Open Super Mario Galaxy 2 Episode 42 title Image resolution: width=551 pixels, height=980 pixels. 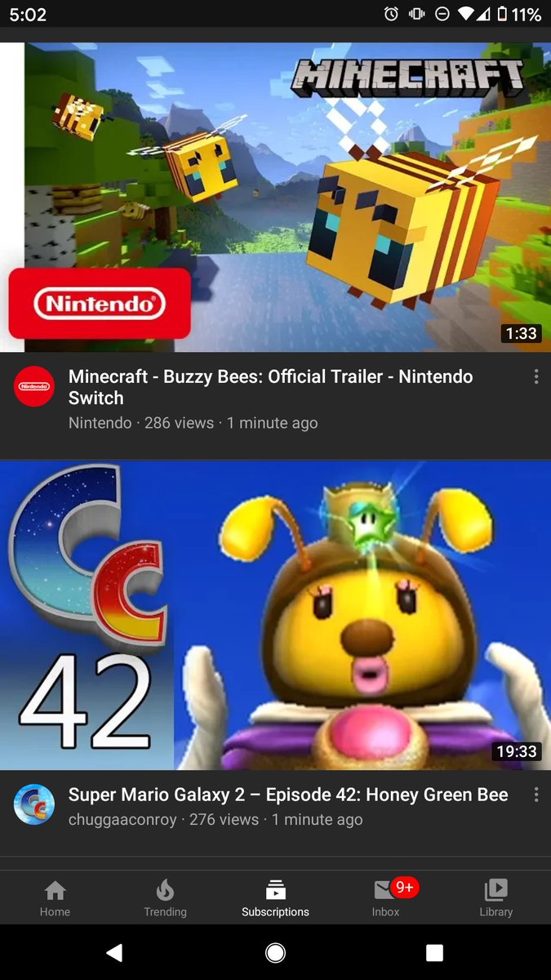tap(288, 795)
